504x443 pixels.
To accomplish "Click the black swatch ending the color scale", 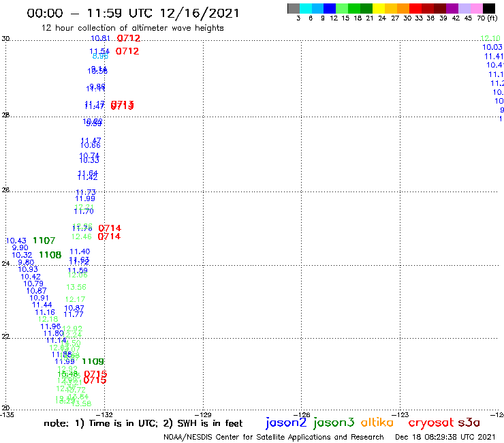I will (x=489, y=8).
